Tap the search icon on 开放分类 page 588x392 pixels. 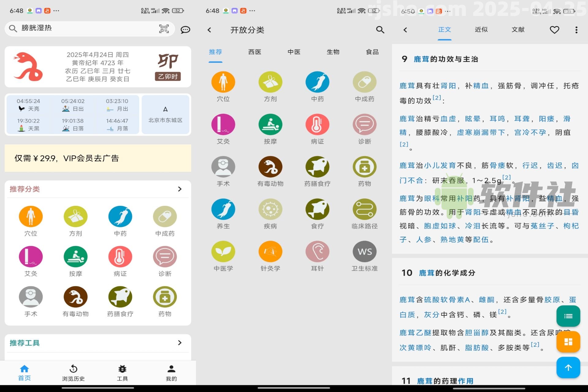(380, 30)
